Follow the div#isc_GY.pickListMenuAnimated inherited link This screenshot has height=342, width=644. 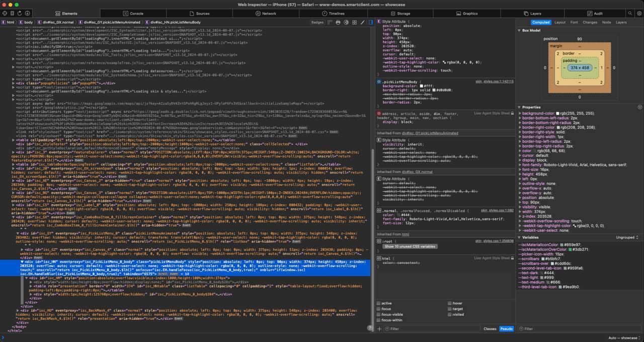pyautogui.click(x=430, y=133)
